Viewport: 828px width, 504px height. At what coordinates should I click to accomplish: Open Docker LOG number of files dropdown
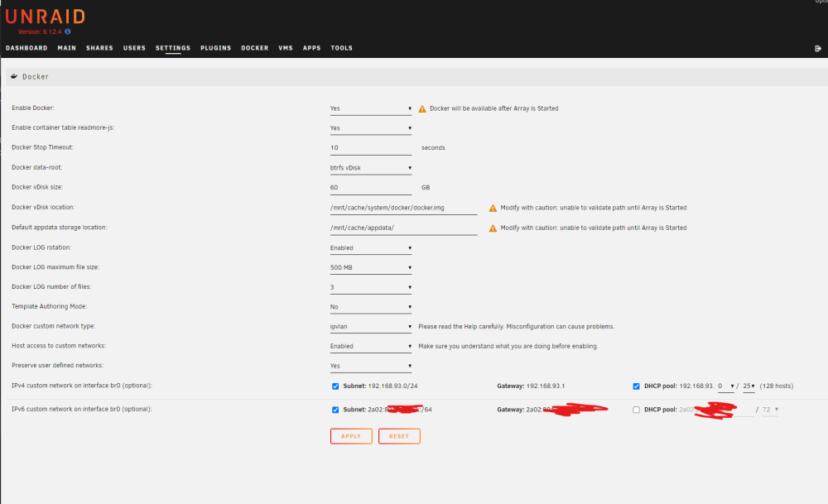pyautogui.click(x=371, y=287)
